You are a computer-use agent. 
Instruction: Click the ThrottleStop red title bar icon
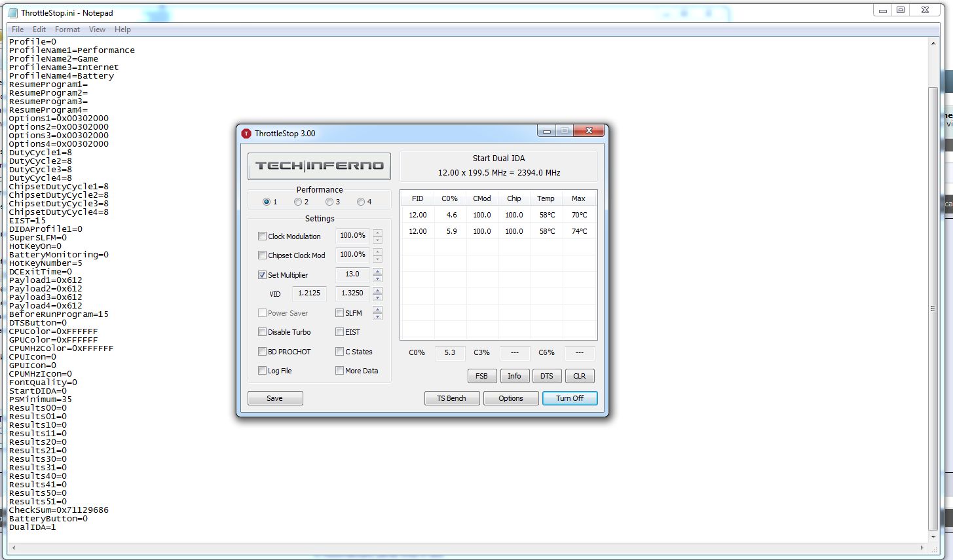[x=246, y=133]
